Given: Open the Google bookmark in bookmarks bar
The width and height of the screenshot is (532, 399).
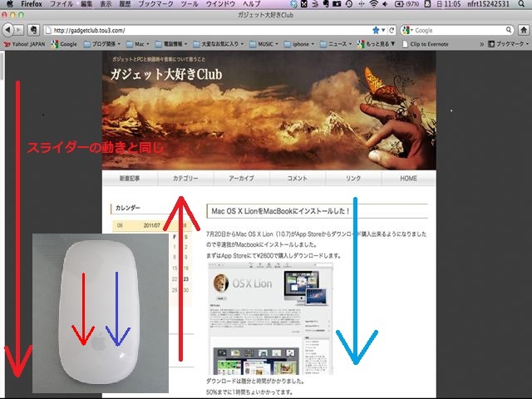Looking at the screenshot, I should 65,44.
